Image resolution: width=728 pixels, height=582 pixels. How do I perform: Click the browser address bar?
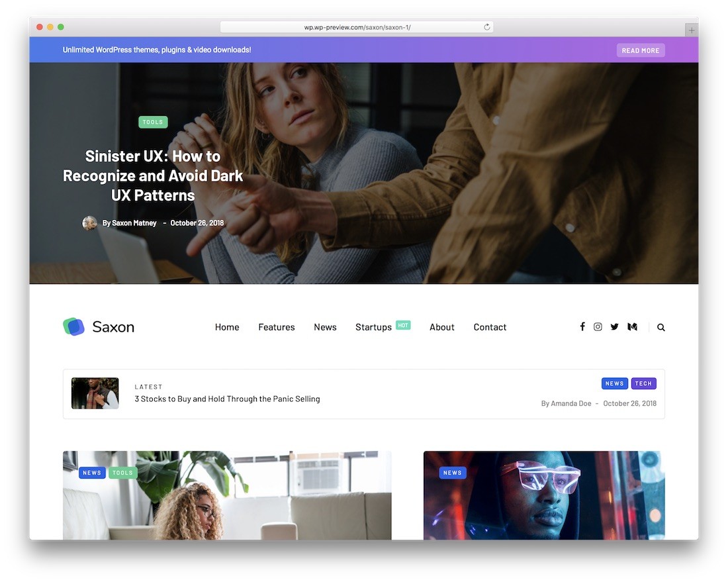click(357, 27)
